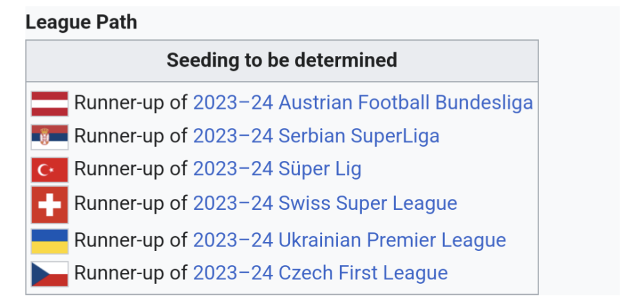Click the Czech flag icon
The height and width of the screenshot is (307, 644).
pyautogui.click(x=50, y=273)
